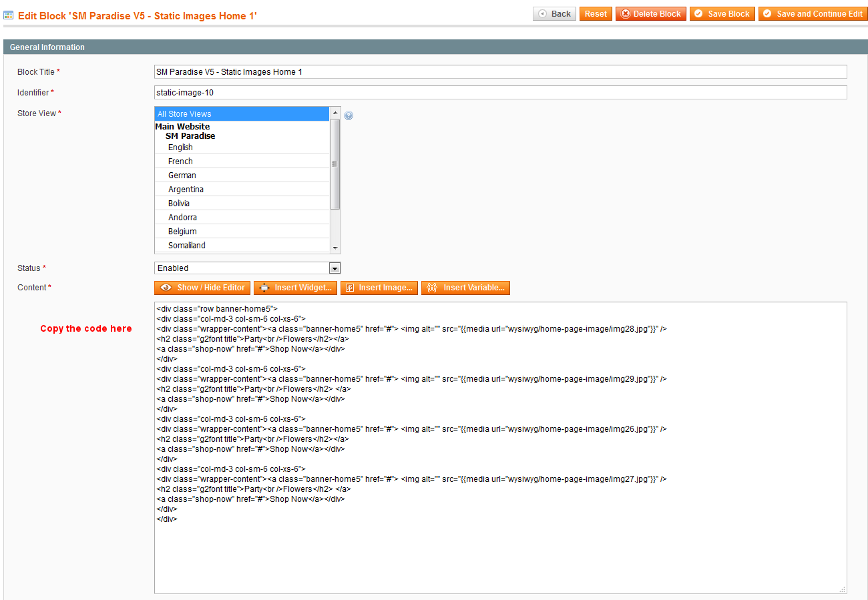This screenshot has height=600, width=868.
Task: Click the cross icon on Delete Block
Action: pos(626,14)
